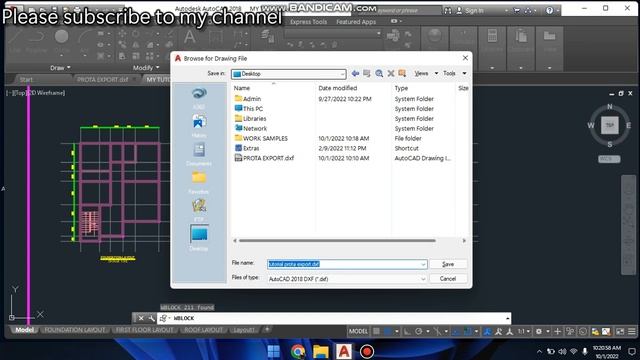The image size is (640, 360).
Task: Click the Cancel button in dialog
Action: pyautogui.click(x=448, y=279)
